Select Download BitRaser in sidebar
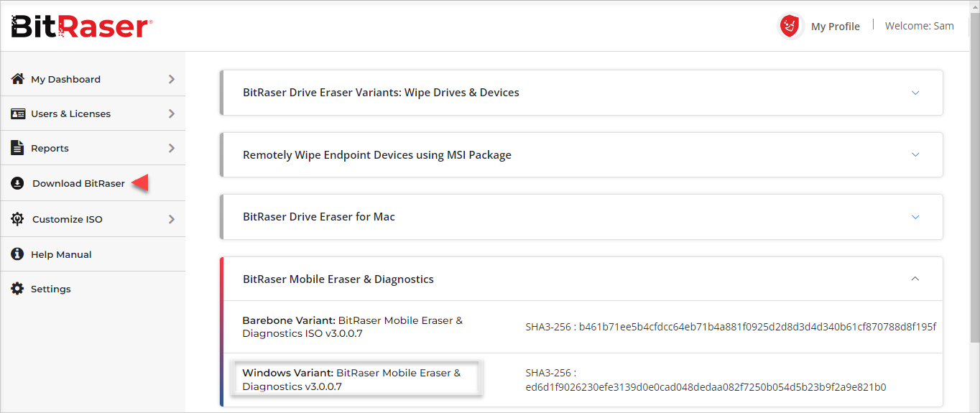This screenshot has width=980, height=413. (78, 183)
